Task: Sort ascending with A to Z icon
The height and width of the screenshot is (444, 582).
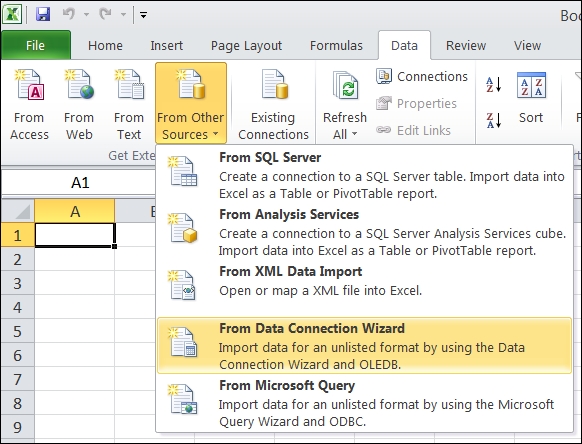Action: coord(494,84)
